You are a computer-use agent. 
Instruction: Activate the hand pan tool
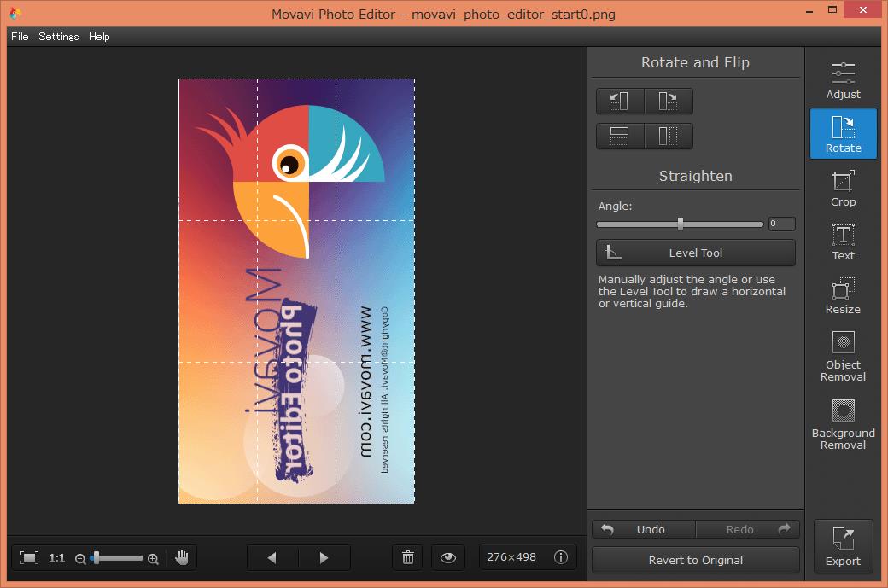(182, 558)
